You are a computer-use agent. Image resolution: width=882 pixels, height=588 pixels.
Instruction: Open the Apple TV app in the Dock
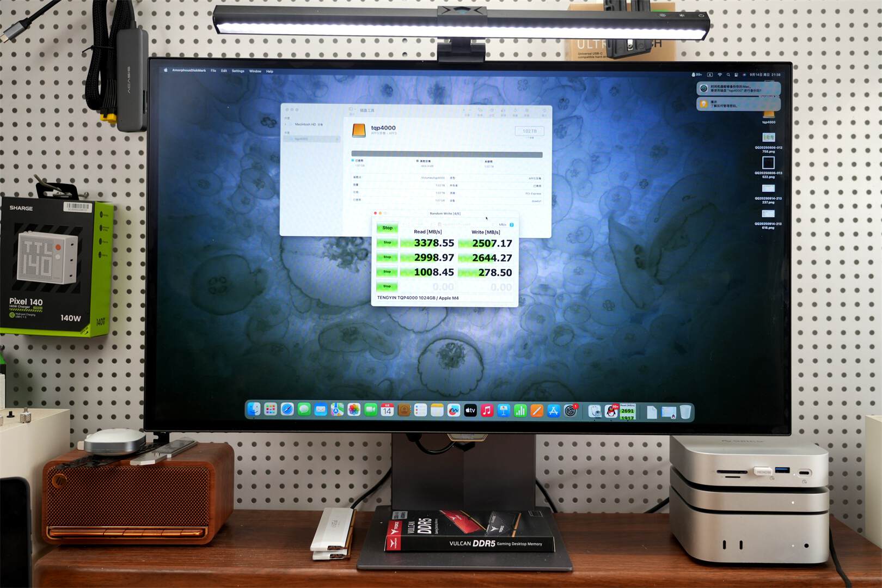[470, 411]
